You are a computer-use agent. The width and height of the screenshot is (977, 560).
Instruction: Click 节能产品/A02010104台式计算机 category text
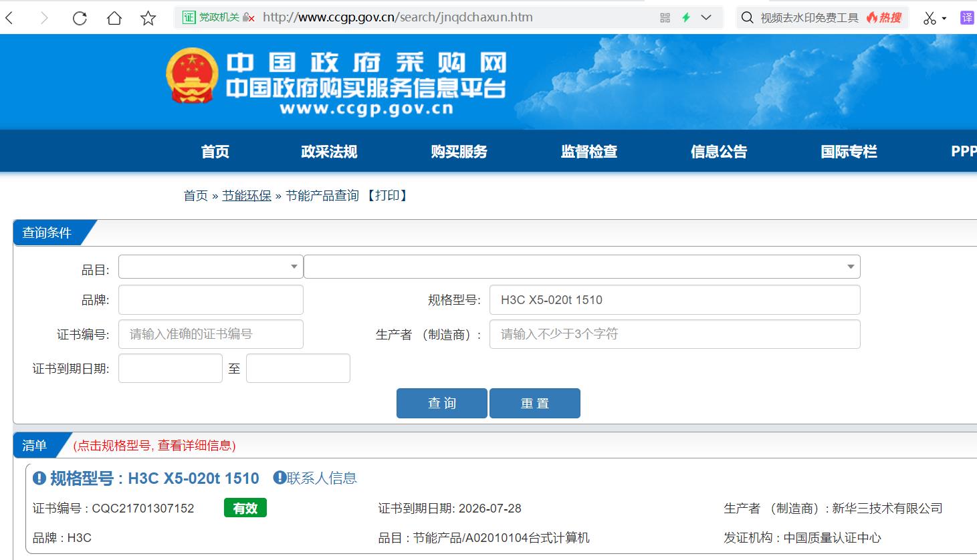pyautogui.click(x=502, y=538)
